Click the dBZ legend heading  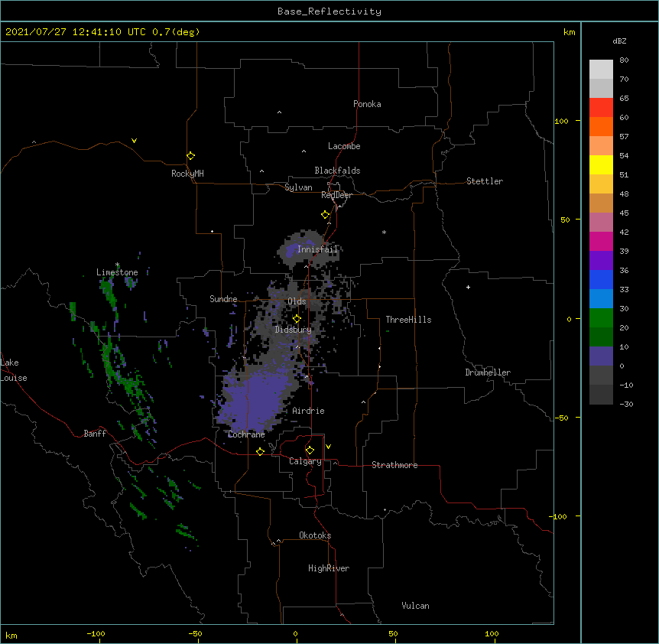point(619,41)
